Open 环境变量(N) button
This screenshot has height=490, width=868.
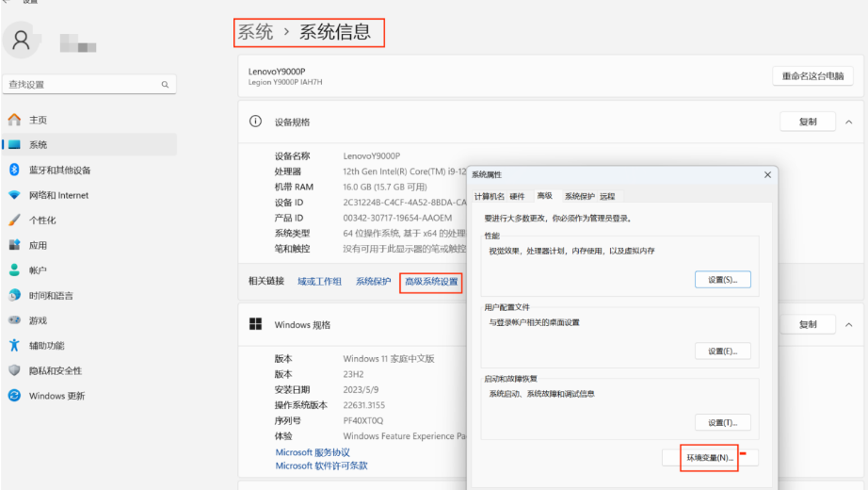click(710, 458)
